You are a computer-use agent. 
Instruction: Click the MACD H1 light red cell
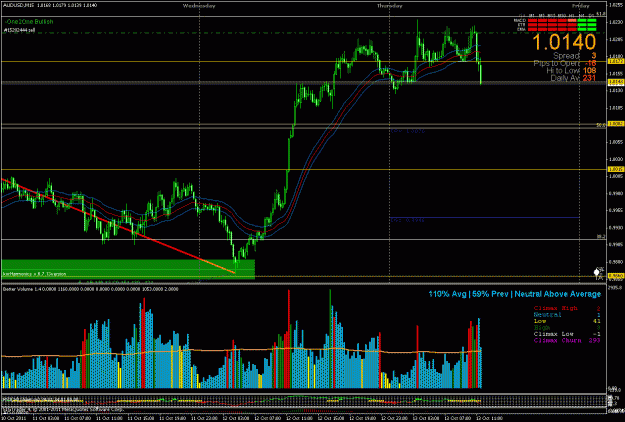(572, 20)
